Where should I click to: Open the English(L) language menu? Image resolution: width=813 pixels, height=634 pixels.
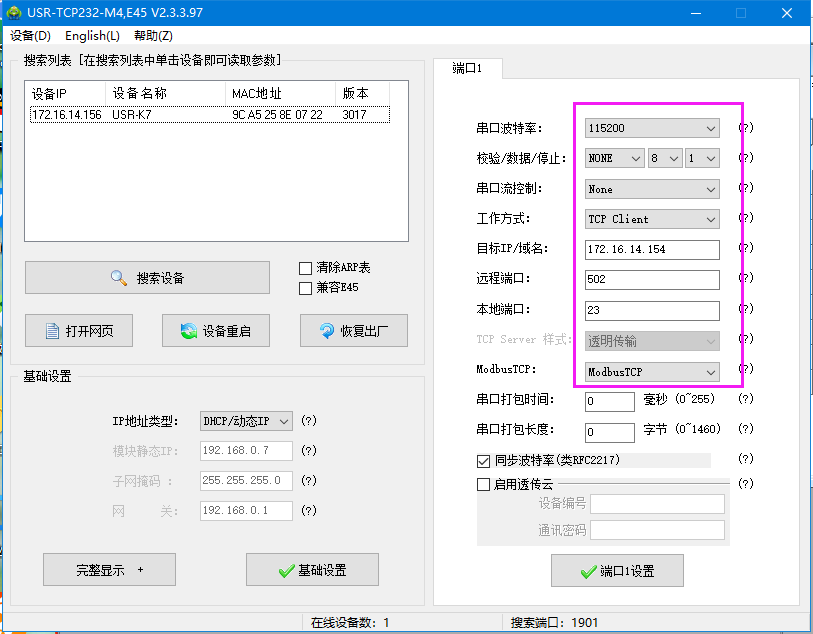[x=92, y=35]
